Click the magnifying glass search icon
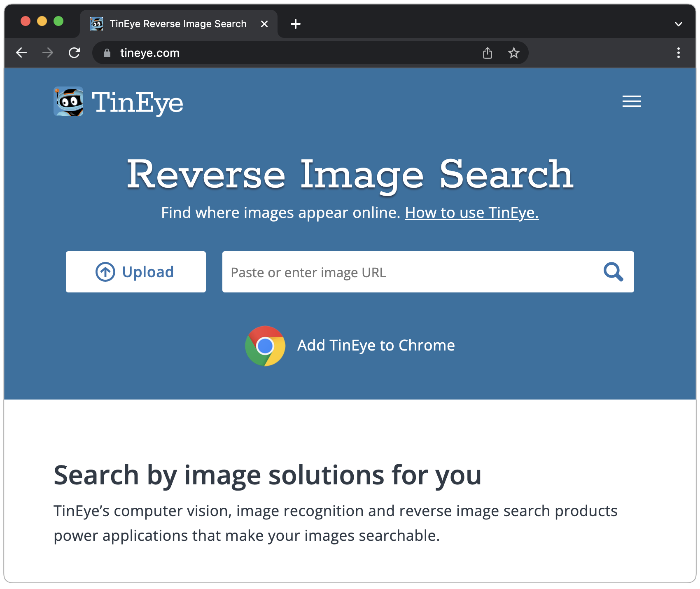The height and width of the screenshot is (589, 700). click(613, 272)
